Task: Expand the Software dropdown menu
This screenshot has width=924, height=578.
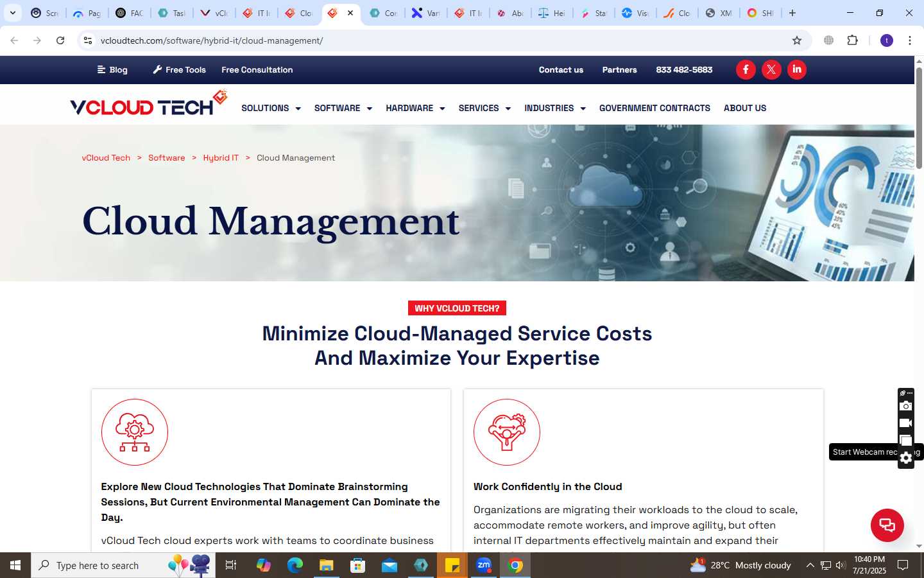Action: point(343,108)
